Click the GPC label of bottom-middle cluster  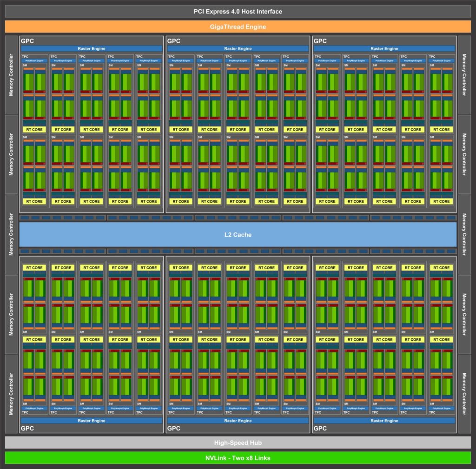pyautogui.click(x=174, y=428)
